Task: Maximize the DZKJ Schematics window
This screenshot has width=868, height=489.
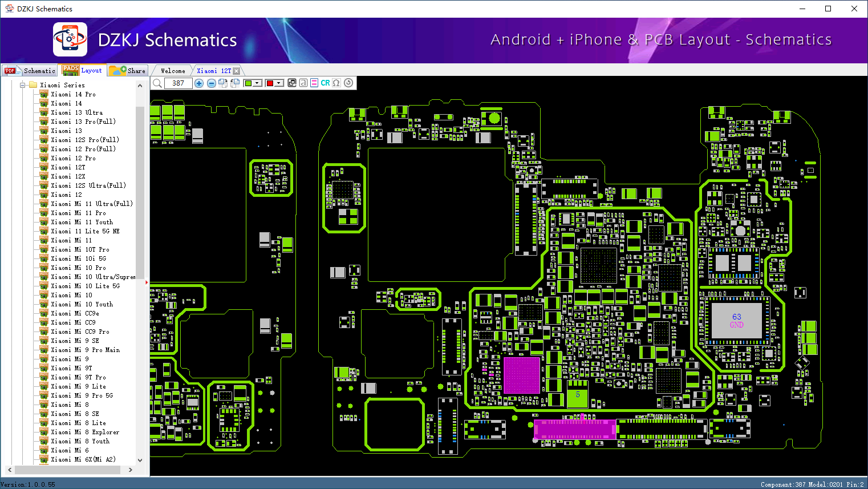Action: click(x=828, y=9)
